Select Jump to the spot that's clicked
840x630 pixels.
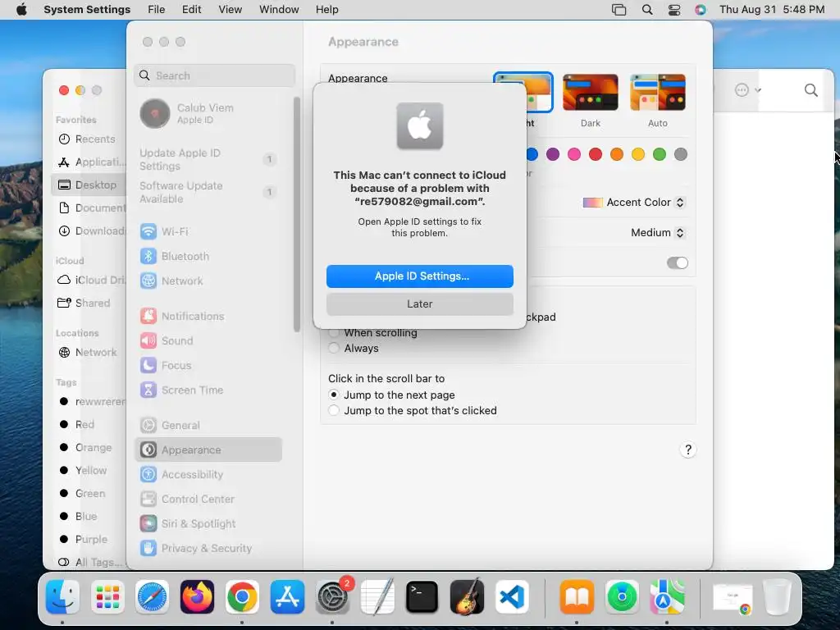pyautogui.click(x=334, y=410)
